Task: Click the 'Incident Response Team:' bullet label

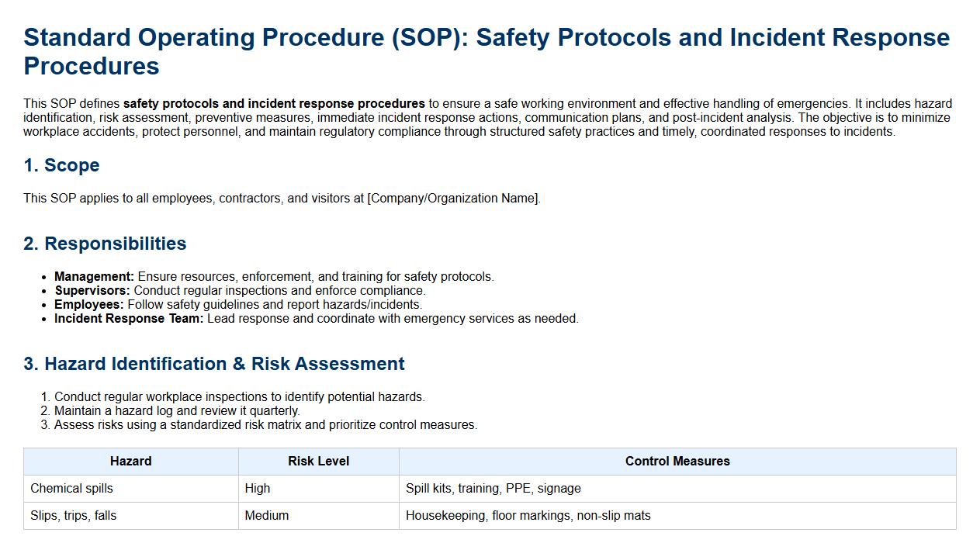Action: click(129, 319)
